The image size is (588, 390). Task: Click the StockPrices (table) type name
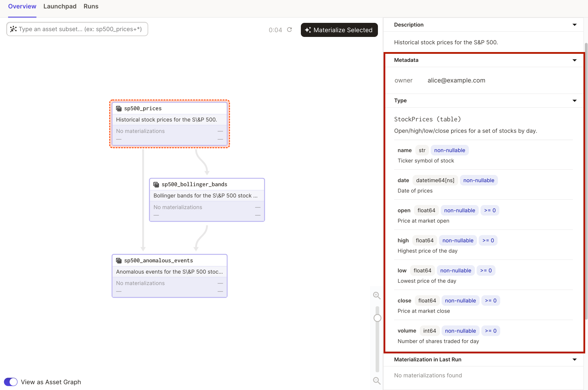[x=427, y=119]
